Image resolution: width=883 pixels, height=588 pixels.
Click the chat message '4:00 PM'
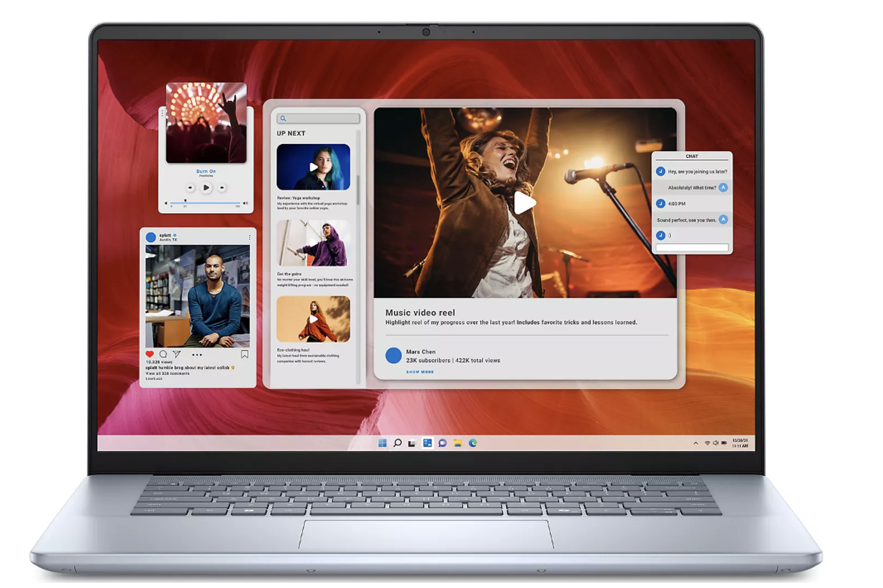pos(677,203)
